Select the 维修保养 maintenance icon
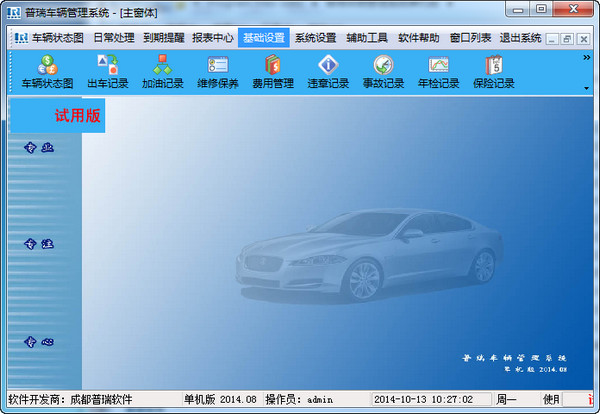 pyautogui.click(x=218, y=72)
